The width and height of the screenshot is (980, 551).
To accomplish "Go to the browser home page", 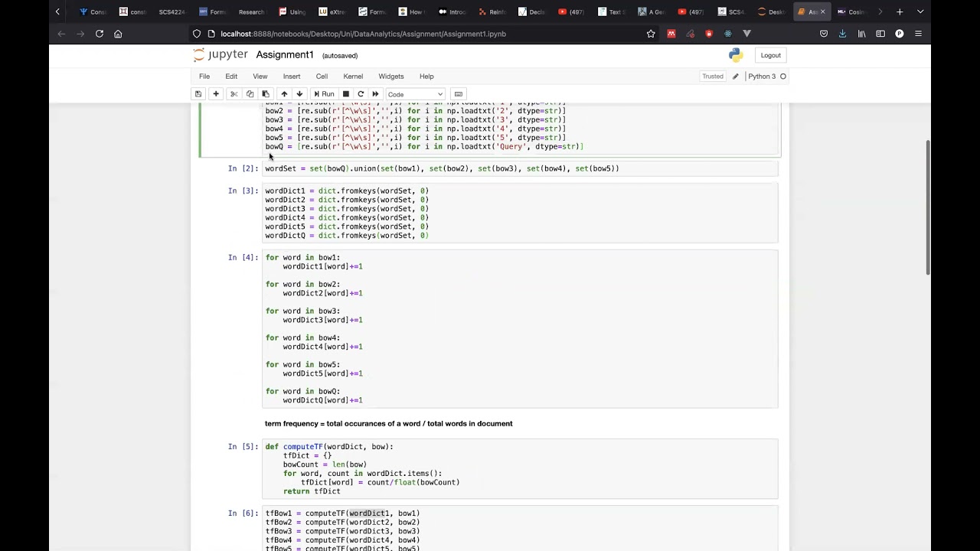I will (118, 34).
